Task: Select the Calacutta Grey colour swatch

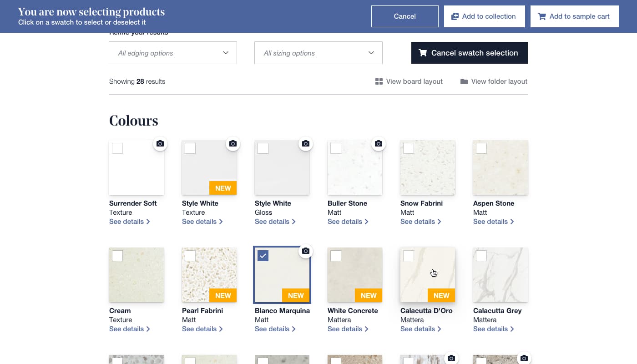Action: coord(500,275)
